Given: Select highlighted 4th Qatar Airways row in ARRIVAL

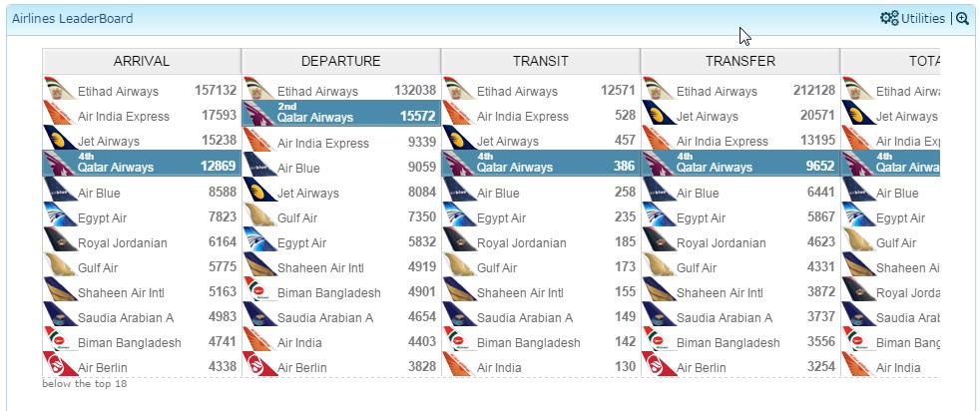Looking at the screenshot, I should 142,163.
